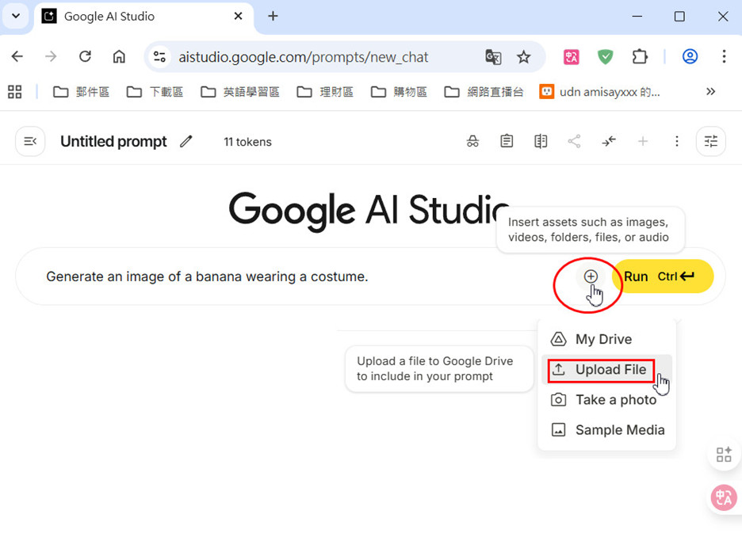742x560 pixels.
Task: Edit the Untitled prompt title pencil
Action: 186,142
